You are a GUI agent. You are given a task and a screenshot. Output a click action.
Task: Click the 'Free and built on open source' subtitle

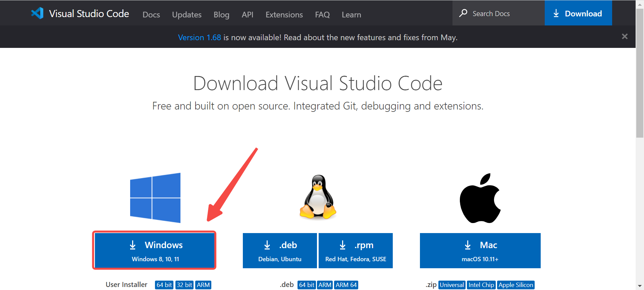(318, 106)
